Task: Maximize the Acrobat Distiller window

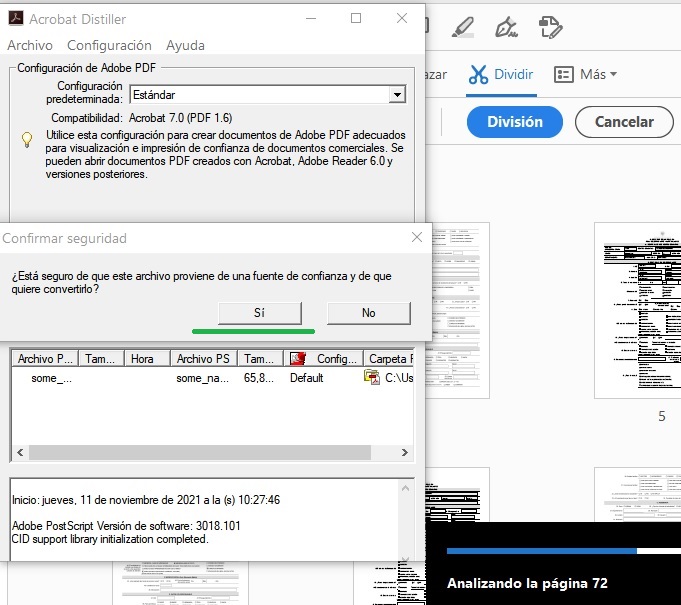Action: [x=356, y=18]
